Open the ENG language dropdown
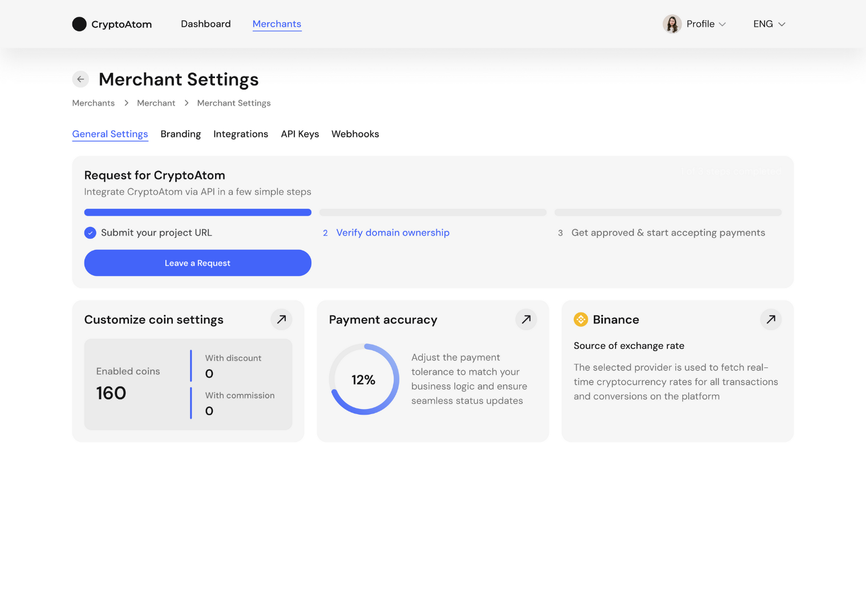The image size is (866, 616). (x=769, y=24)
